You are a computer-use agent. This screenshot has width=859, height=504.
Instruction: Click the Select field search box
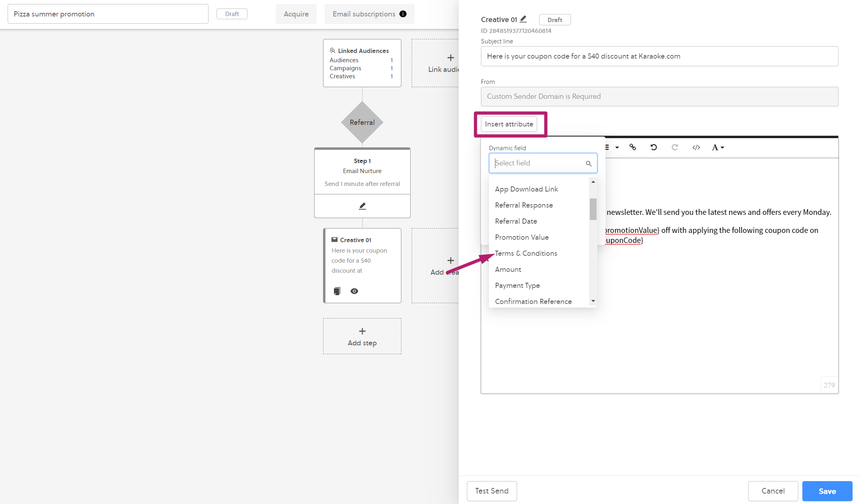pos(543,163)
